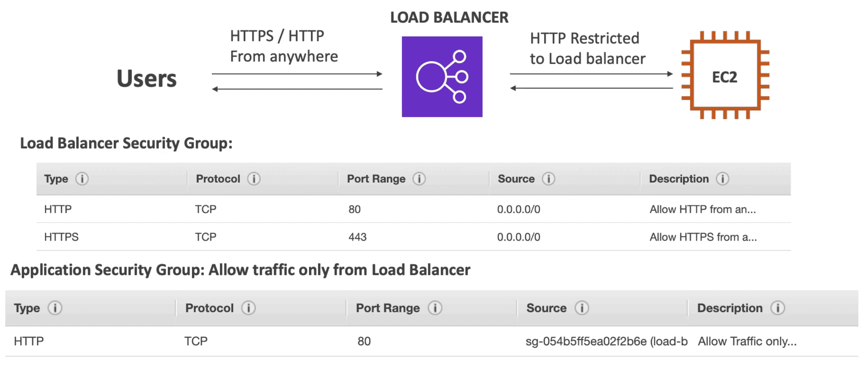Click info icon beside Source in Load Balancer table
This screenshot has width=868, height=366.
click(x=548, y=179)
